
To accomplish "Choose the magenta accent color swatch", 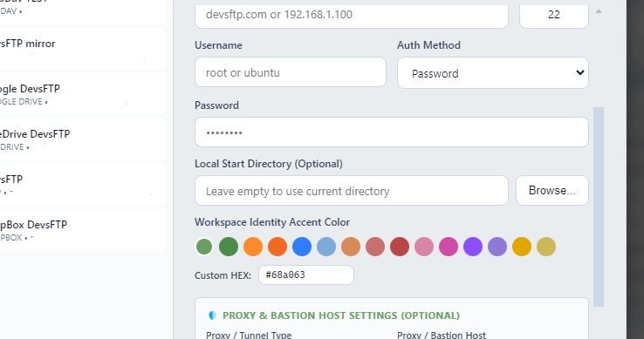I will [449, 247].
